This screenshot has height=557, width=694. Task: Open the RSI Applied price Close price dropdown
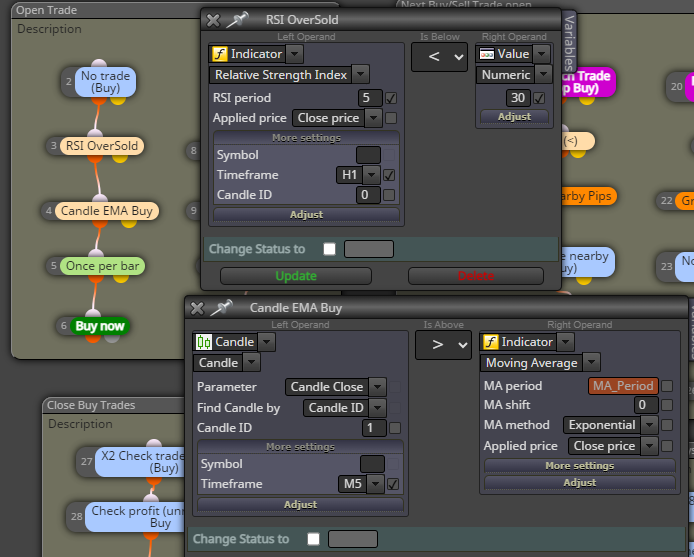coord(374,118)
